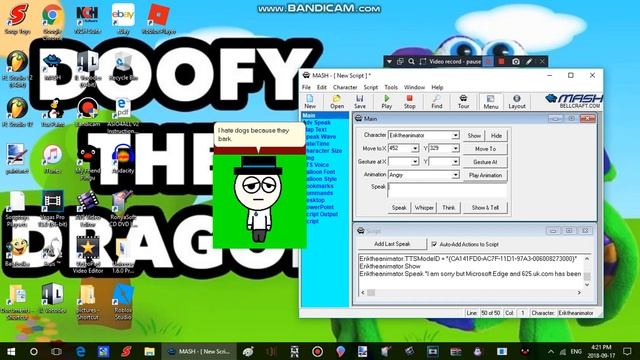Toggle Auto-Add Actions to Script checkbox
Image resolution: width=640 pixels, height=360 pixels.
434,244
